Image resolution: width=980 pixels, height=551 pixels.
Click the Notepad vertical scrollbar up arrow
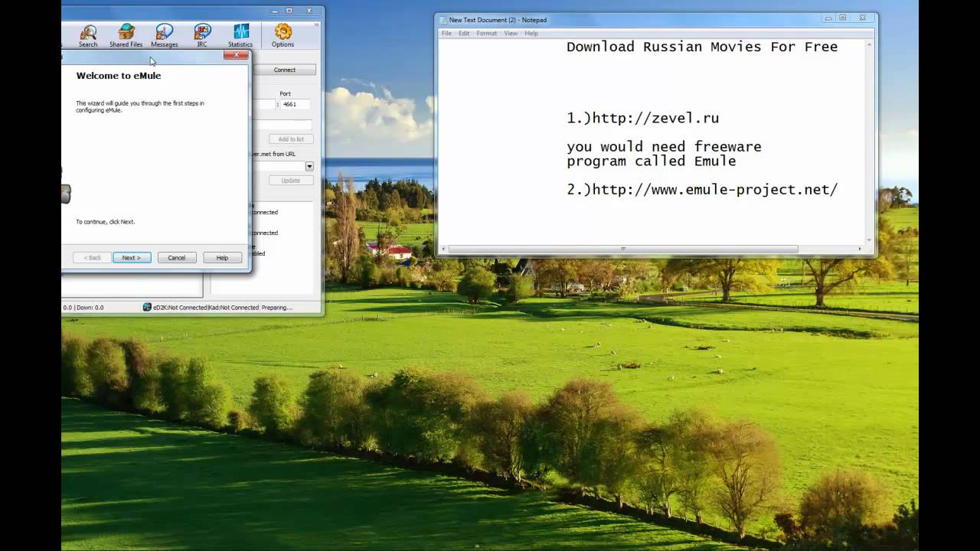(868, 44)
